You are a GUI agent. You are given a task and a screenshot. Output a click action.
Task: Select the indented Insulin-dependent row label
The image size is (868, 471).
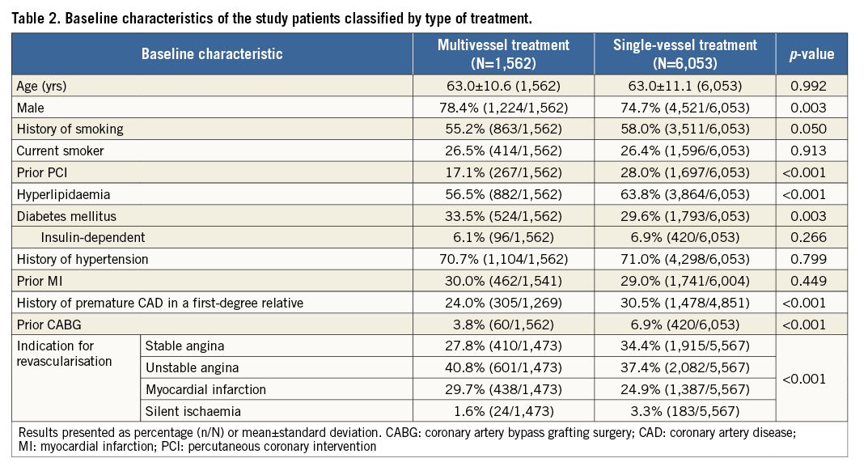tap(91, 238)
